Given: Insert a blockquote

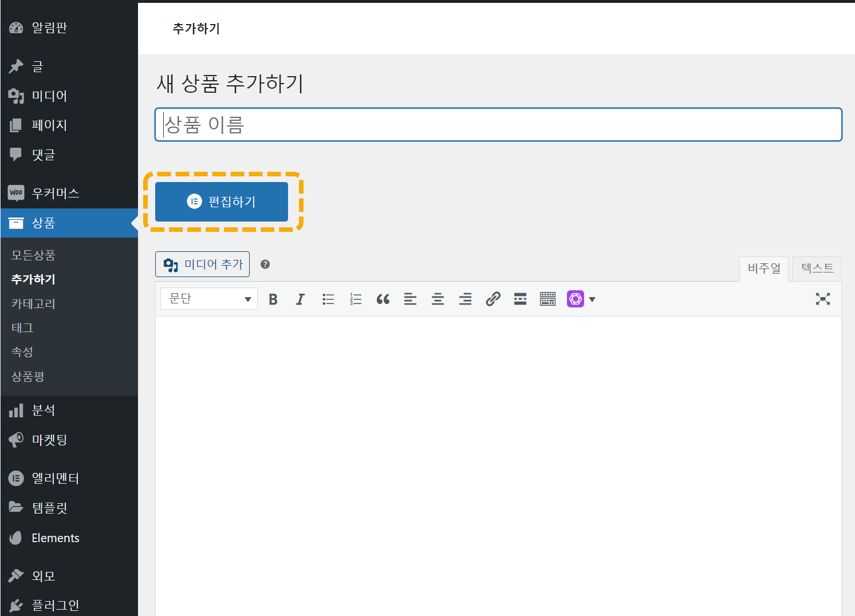Looking at the screenshot, I should 383,298.
